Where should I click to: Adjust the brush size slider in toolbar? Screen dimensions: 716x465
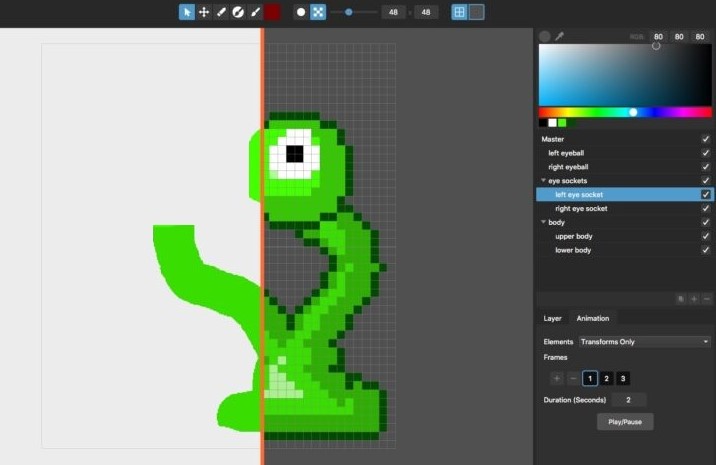coord(349,12)
